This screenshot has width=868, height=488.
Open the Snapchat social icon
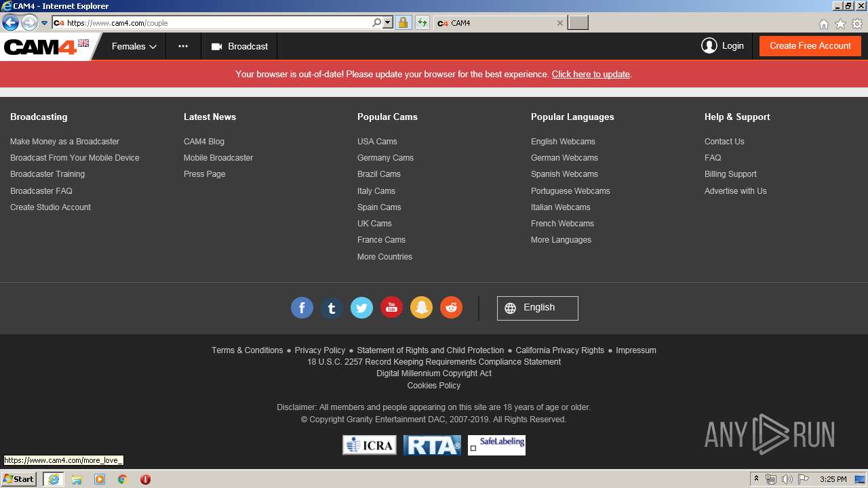coord(421,308)
